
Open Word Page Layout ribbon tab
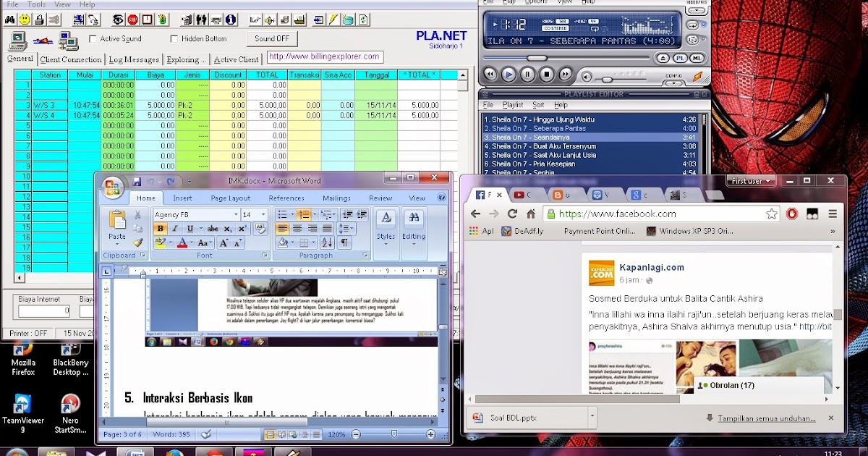click(x=231, y=198)
